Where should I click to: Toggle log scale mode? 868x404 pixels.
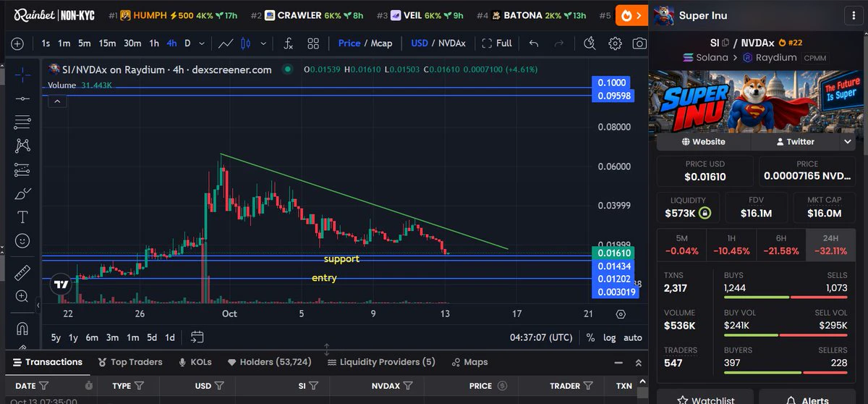pyautogui.click(x=610, y=337)
